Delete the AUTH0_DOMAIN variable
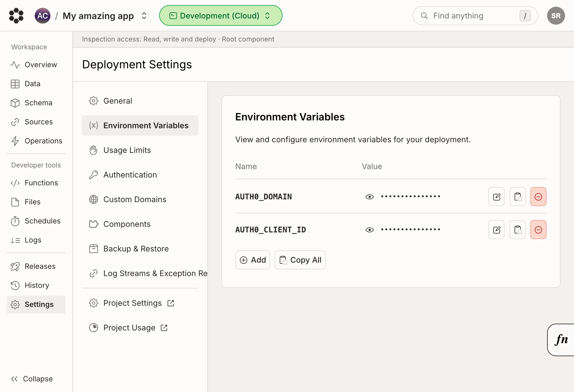The image size is (574, 392). click(538, 197)
